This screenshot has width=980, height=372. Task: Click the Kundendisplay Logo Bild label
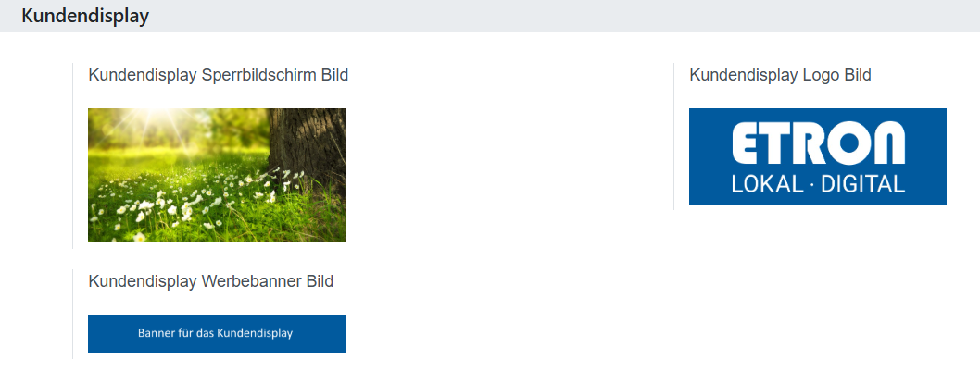780,75
